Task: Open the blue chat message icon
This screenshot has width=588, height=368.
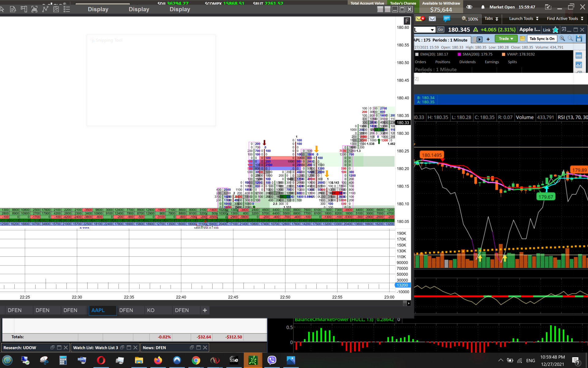Action: [447, 19]
